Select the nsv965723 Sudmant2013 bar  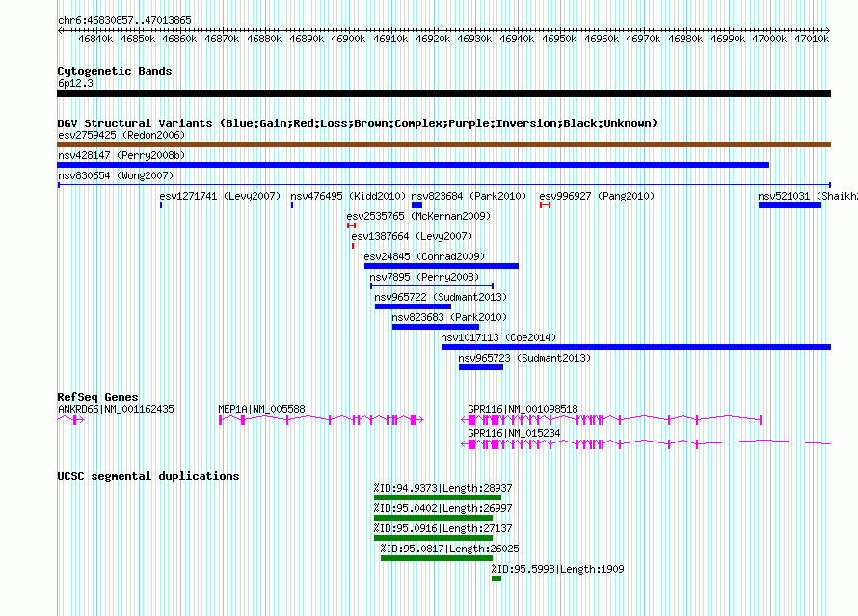[481, 367]
